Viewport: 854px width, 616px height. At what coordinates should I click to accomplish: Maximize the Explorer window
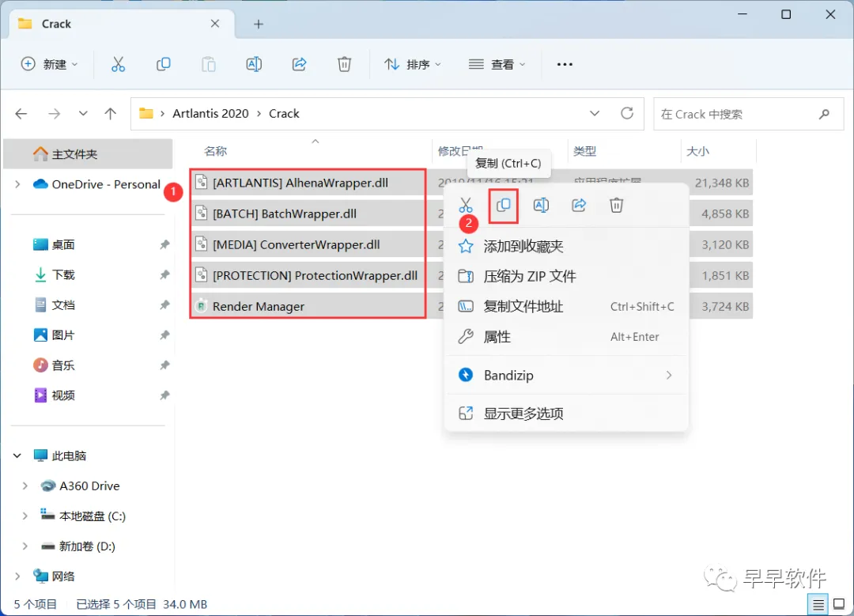786,15
